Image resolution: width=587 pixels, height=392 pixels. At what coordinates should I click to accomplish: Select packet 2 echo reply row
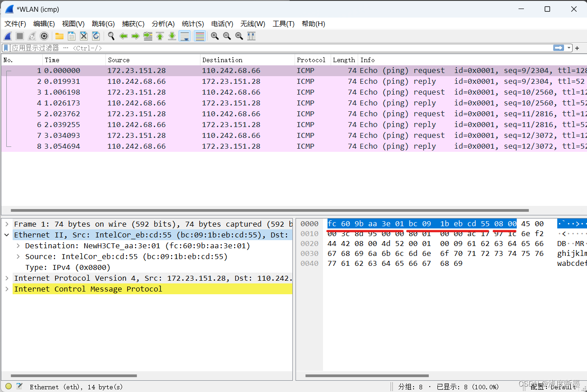click(294, 81)
